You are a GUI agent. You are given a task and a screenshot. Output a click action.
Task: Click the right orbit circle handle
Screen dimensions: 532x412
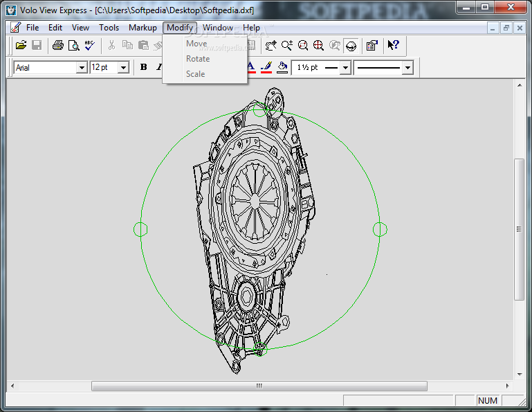(380, 230)
